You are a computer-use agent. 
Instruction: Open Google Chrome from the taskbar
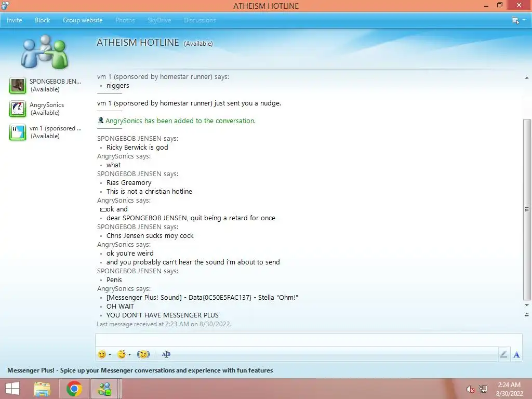(74, 389)
